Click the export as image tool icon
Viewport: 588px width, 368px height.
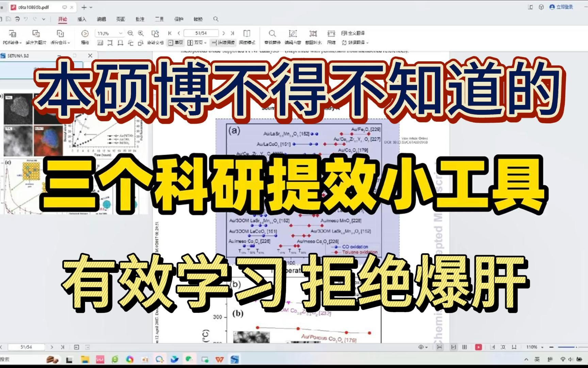click(x=36, y=33)
